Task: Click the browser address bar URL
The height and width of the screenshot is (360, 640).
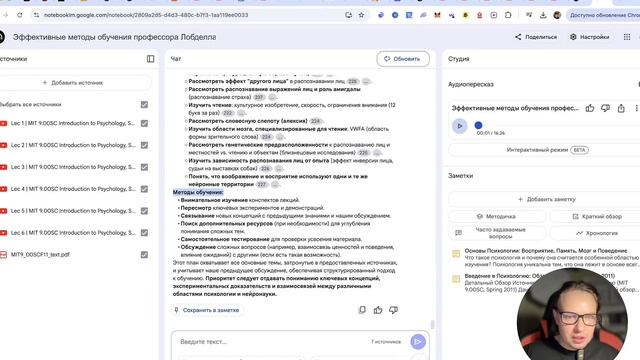Action: tap(146, 15)
